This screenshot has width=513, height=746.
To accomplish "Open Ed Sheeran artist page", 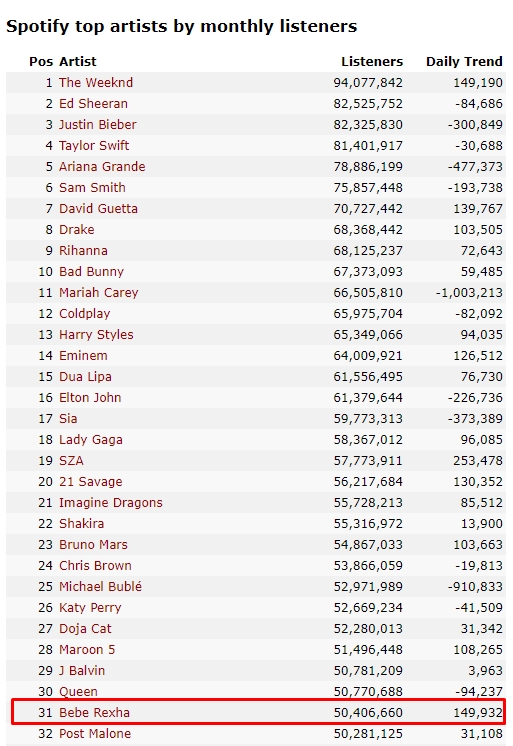I will [93, 104].
